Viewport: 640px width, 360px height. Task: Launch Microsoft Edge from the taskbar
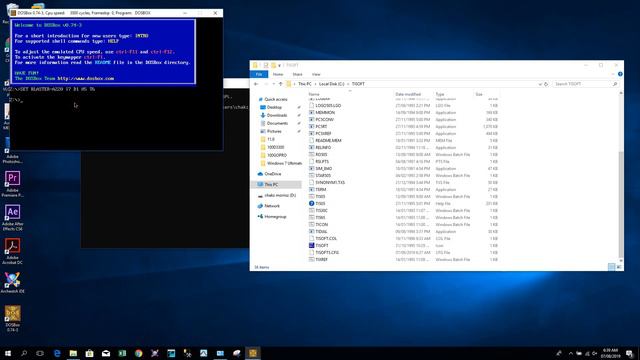point(57,353)
